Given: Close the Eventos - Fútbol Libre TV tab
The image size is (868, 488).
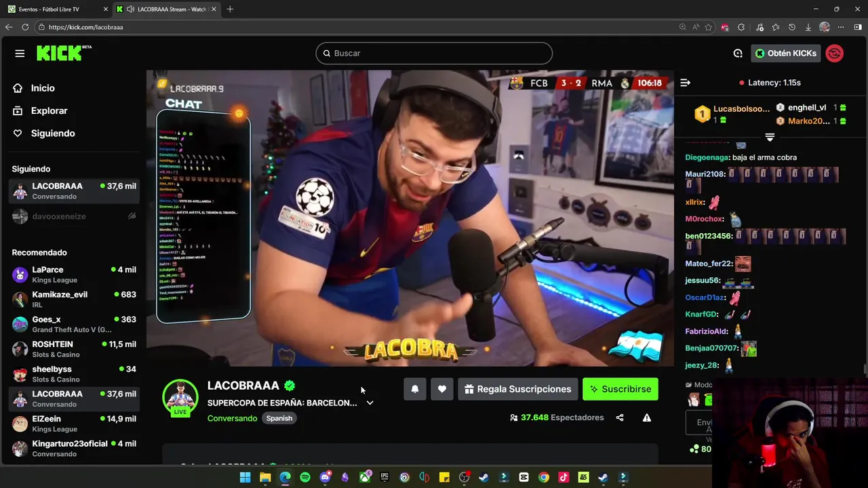Looking at the screenshot, I should (x=106, y=9).
